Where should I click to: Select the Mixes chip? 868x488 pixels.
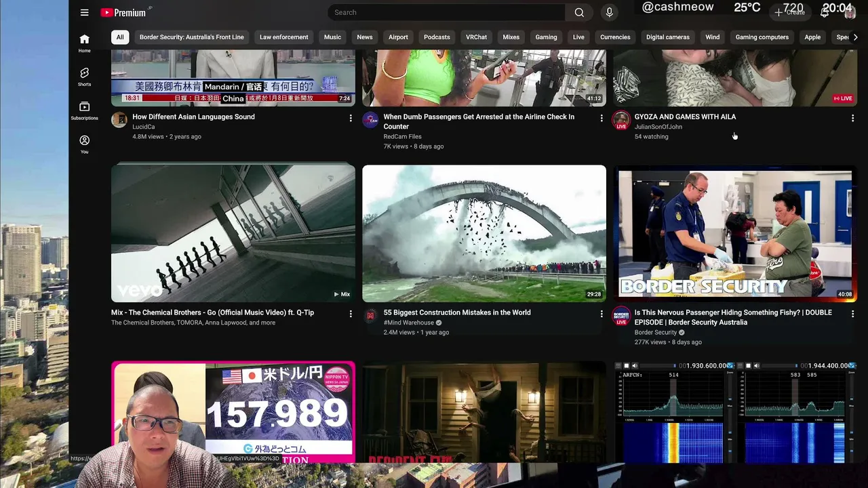coord(511,37)
